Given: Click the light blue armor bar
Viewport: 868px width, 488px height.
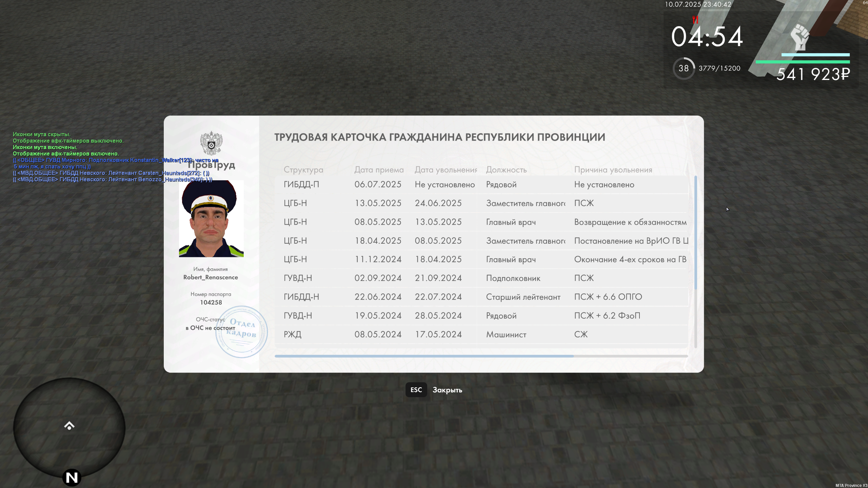Looking at the screenshot, I should point(815,55).
